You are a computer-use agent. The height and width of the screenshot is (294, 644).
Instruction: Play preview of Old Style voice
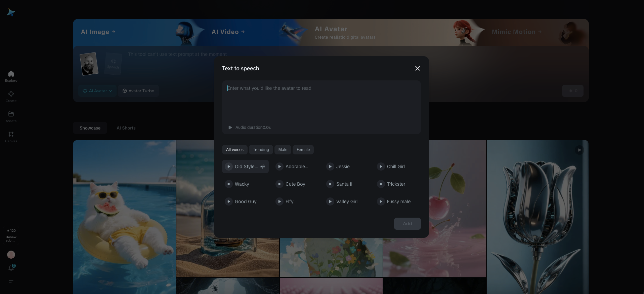[x=228, y=167]
